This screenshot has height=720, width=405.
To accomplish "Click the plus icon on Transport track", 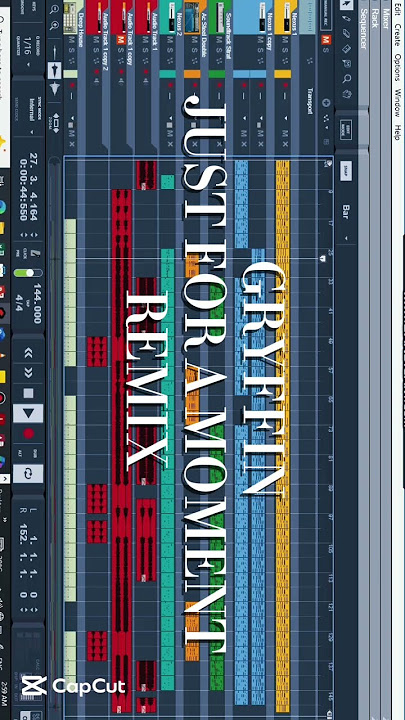I will 326,102.
